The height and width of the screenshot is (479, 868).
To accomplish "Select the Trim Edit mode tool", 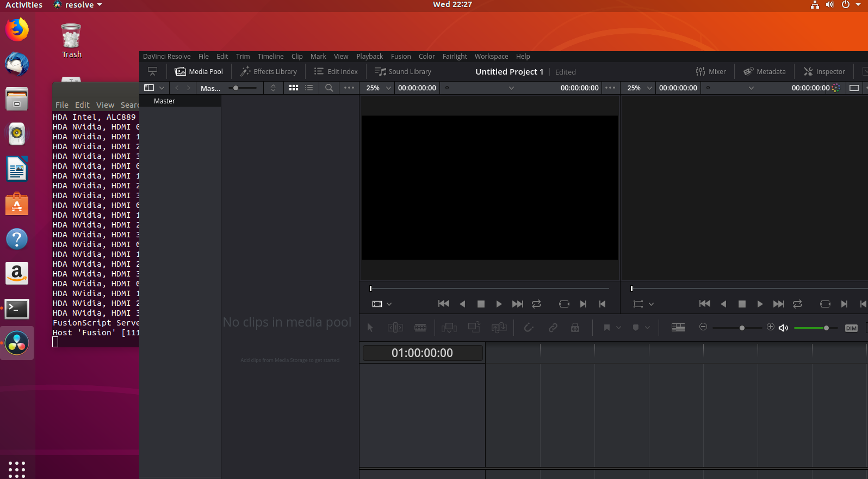I will tap(395, 327).
